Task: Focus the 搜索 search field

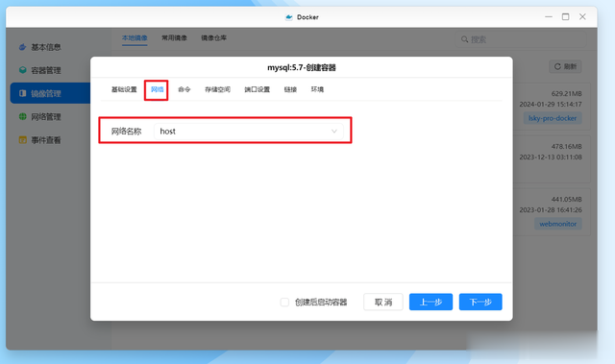Action: (x=521, y=39)
